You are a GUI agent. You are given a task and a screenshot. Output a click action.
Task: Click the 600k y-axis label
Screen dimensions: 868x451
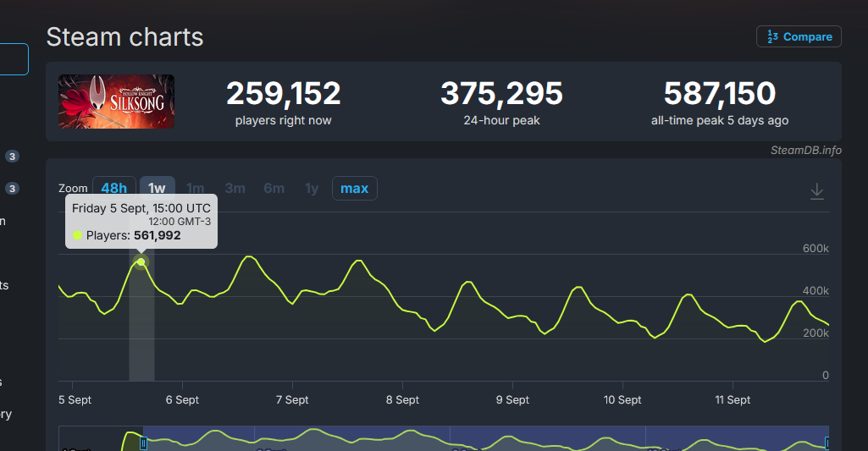[815, 249]
